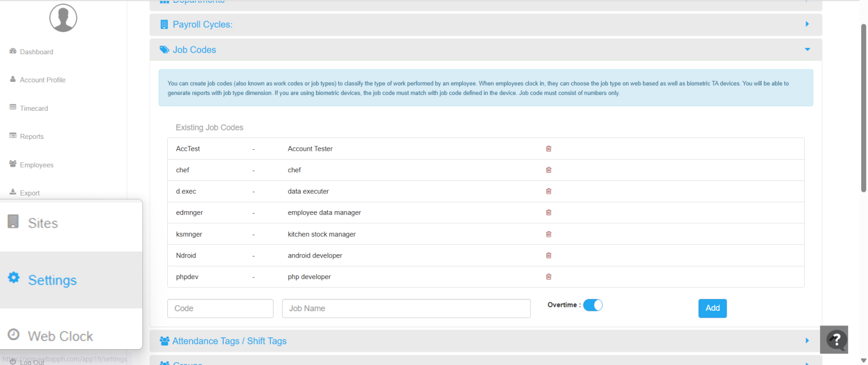
Task: Open the Employees page
Action: pos(36,165)
